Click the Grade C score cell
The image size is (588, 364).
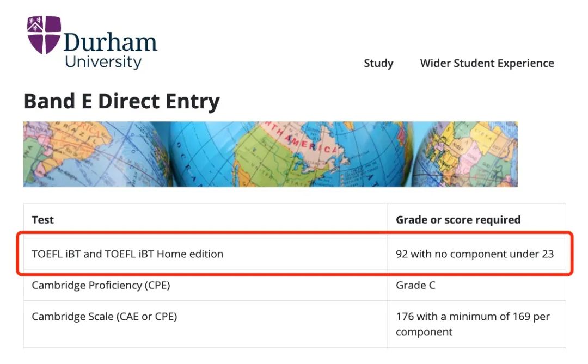pos(476,285)
